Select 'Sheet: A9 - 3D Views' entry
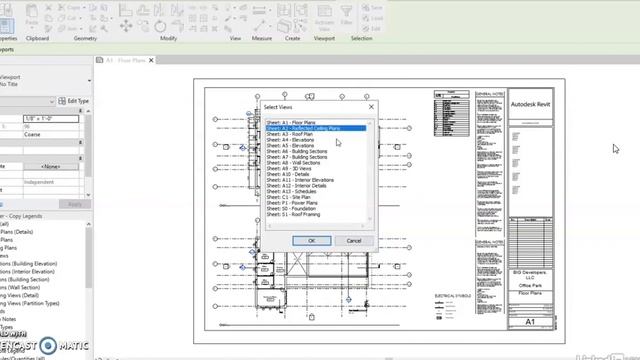Image resolution: width=640 pixels, height=360 pixels. 289,168
